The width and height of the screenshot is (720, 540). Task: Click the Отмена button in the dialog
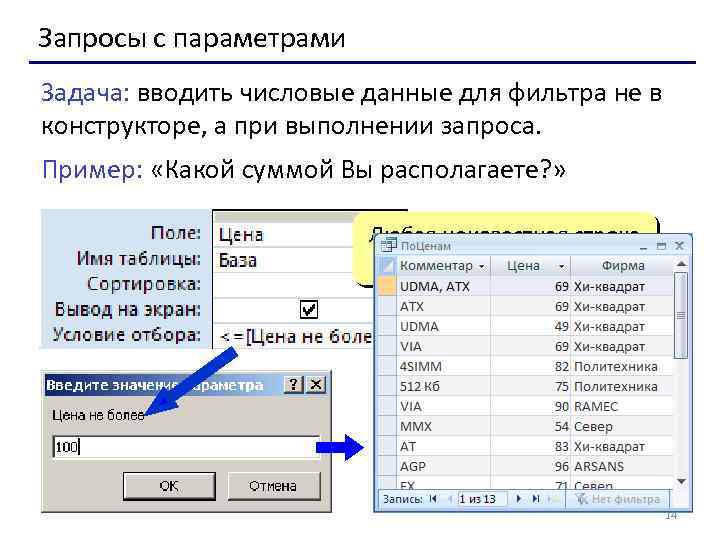click(273, 486)
